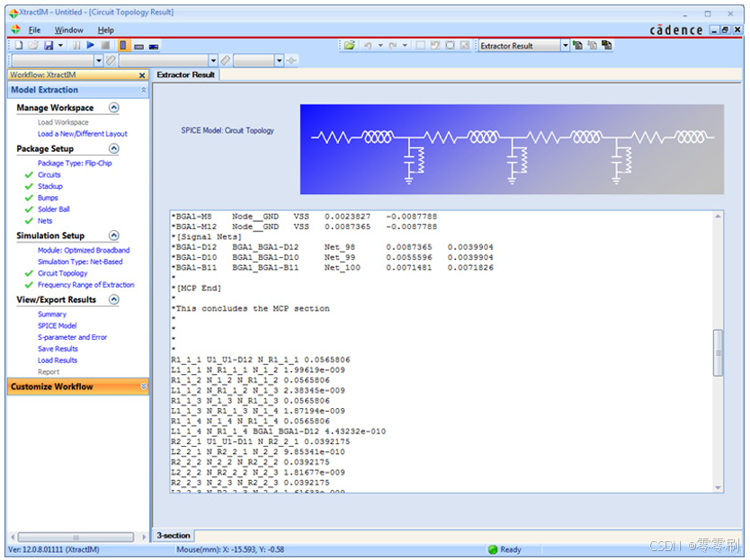The image size is (750, 560).
Task: Click the Undo arrow icon
Action: point(368,46)
